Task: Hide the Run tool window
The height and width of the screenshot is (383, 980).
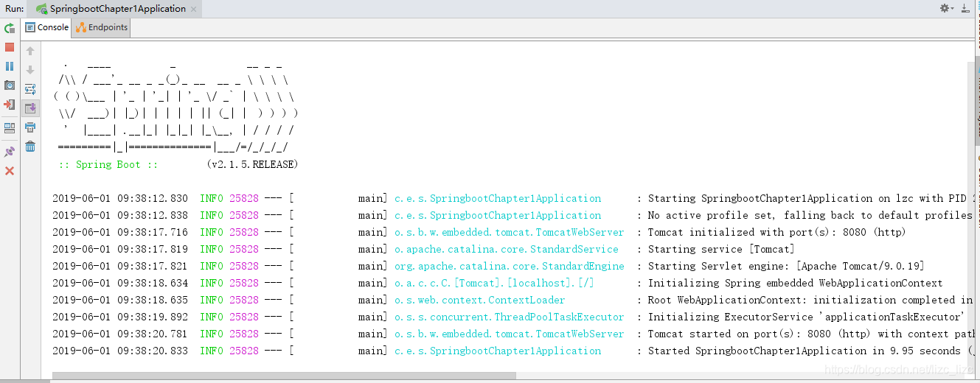Action: tap(966, 8)
